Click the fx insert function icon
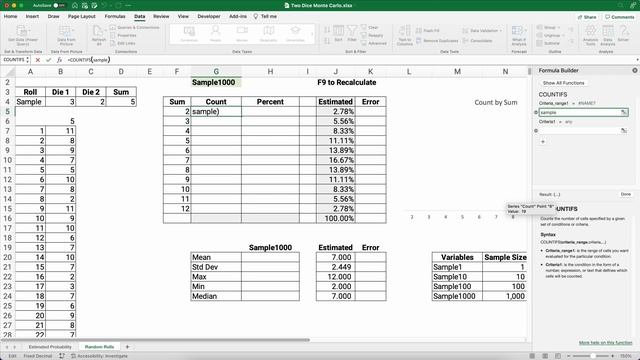640x360 pixels. tap(60, 60)
